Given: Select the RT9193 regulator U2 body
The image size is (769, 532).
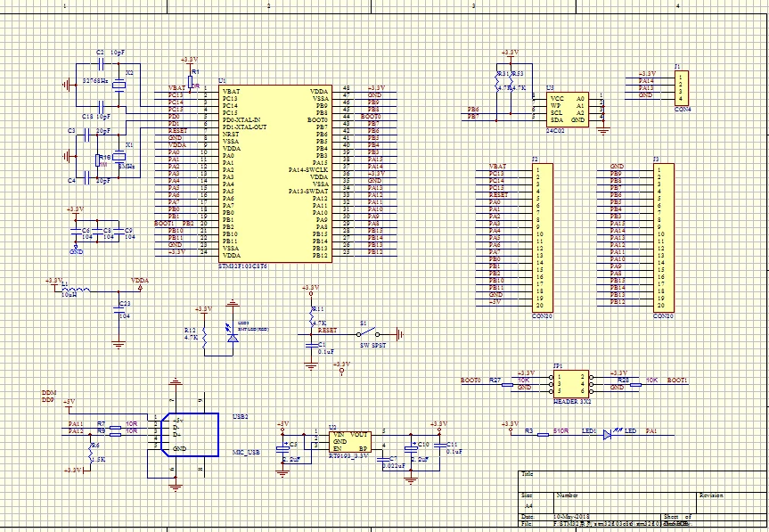Looking at the screenshot, I should pyautogui.click(x=349, y=441).
